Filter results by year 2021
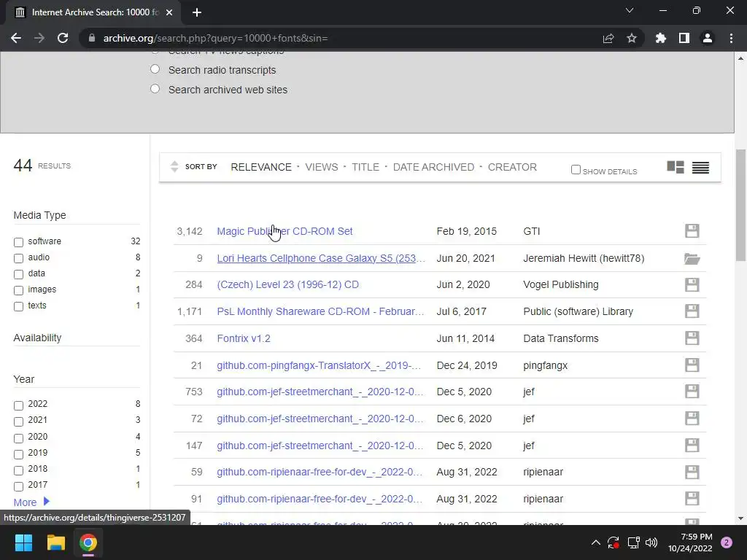Screen dimensions: 747x560 pyautogui.click(x=18, y=422)
